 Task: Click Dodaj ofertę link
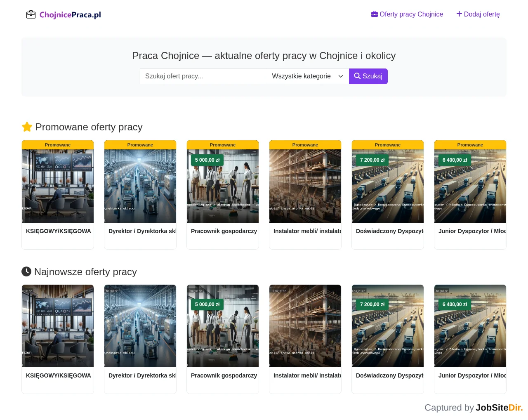[x=478, y=14]
